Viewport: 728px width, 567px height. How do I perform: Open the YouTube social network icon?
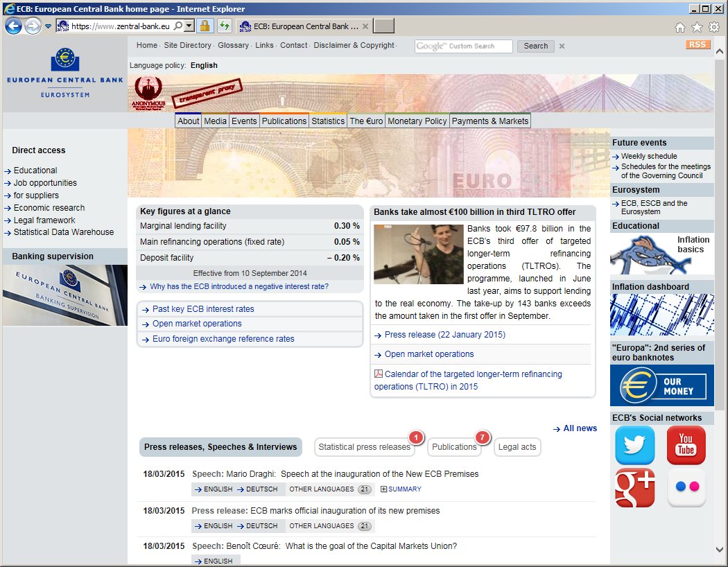click(x=686, y=445)
